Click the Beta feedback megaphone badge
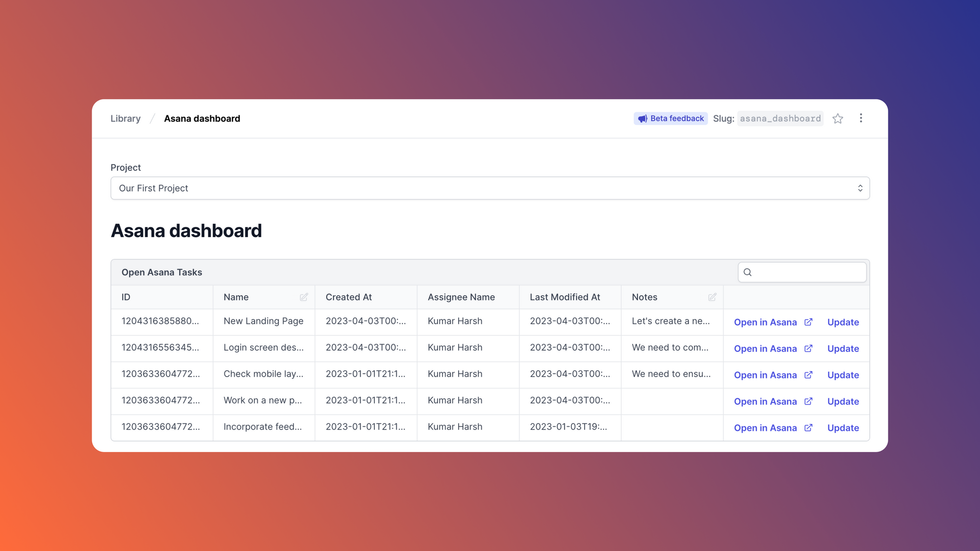Image resolution: width=980 pixels, height=551 pixels. [670, 119]
